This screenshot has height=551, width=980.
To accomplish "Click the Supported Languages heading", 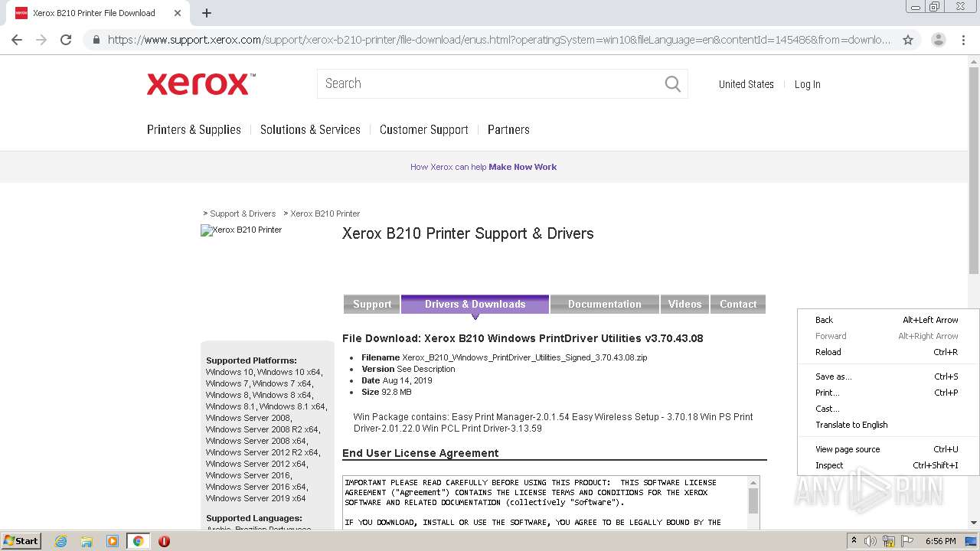I will 254,518.
